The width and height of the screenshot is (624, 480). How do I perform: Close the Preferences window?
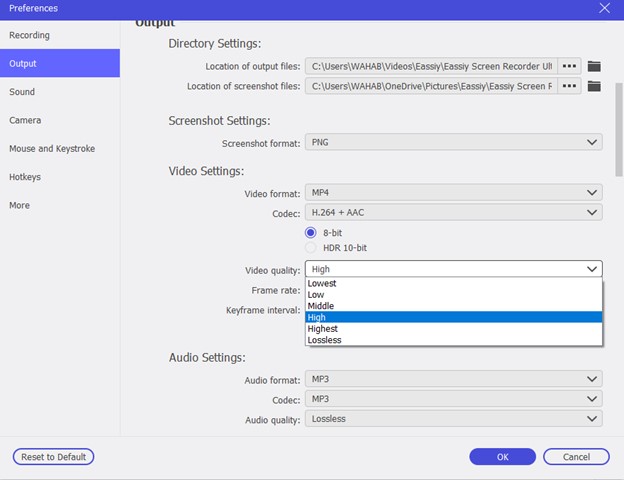[x=604, y=8]
